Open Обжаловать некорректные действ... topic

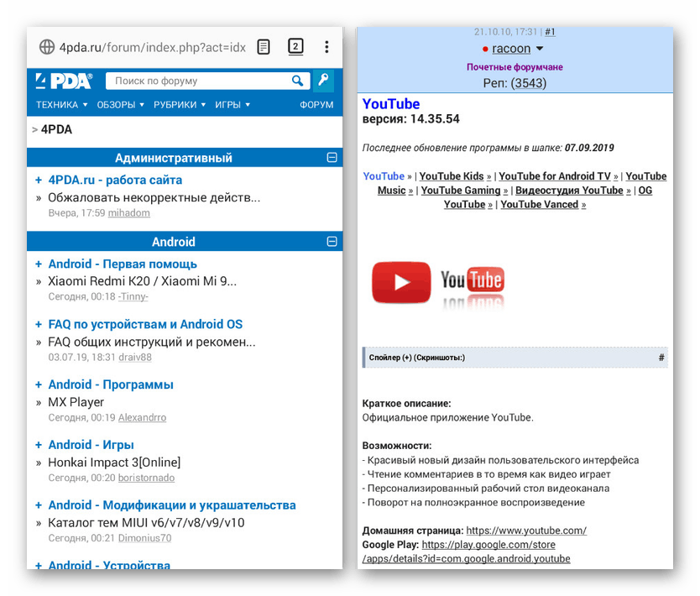click(x=154, y=197)
